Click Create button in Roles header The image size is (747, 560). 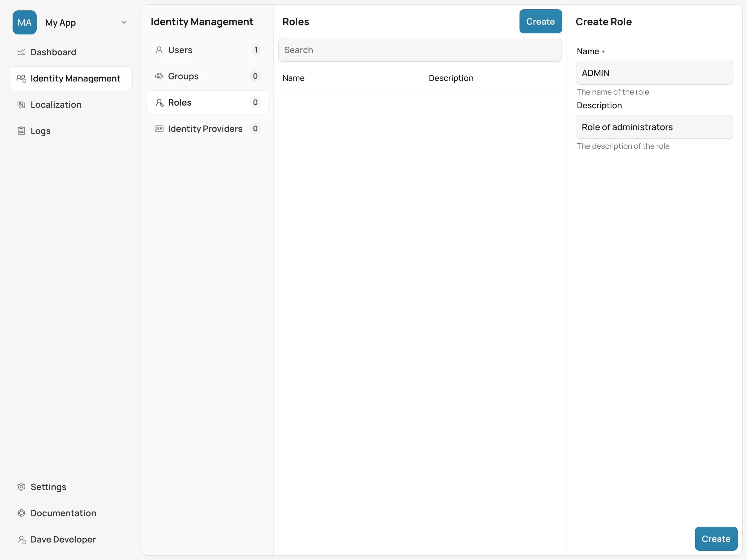pyautogui.click(x=540, y=22)
